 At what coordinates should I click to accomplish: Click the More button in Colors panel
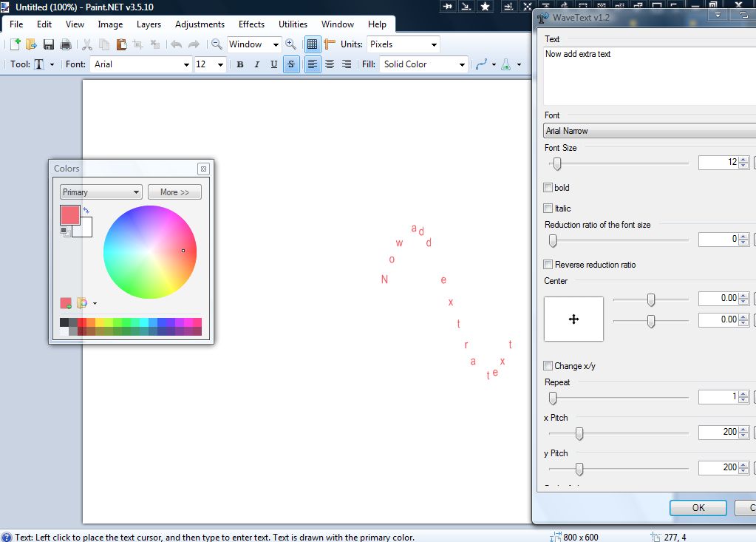click(174, 192)
